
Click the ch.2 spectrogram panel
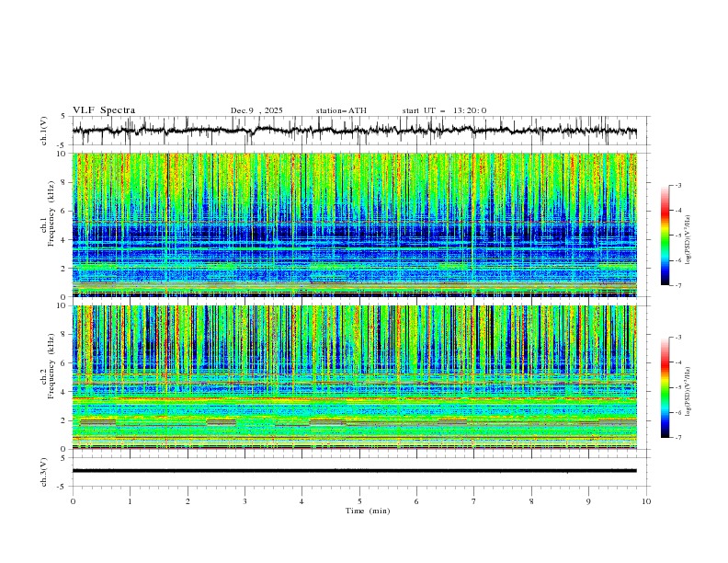point(355,377)
